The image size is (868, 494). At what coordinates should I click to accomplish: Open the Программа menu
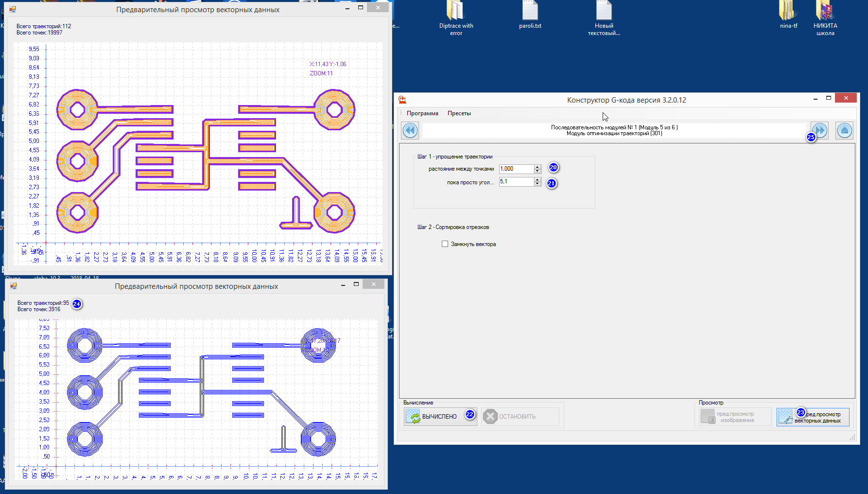click(422, 113)
